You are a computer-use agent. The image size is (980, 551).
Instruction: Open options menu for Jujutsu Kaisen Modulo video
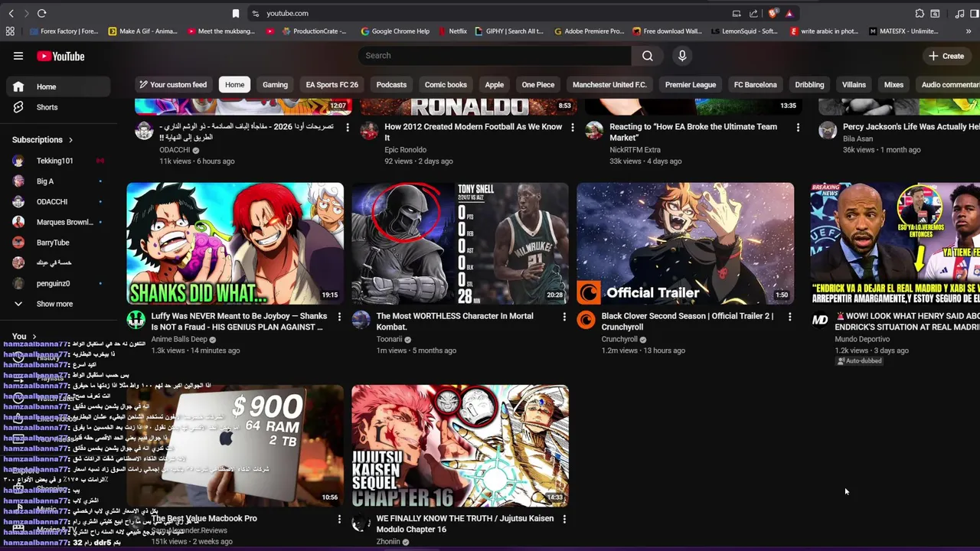tap(564, 519)
